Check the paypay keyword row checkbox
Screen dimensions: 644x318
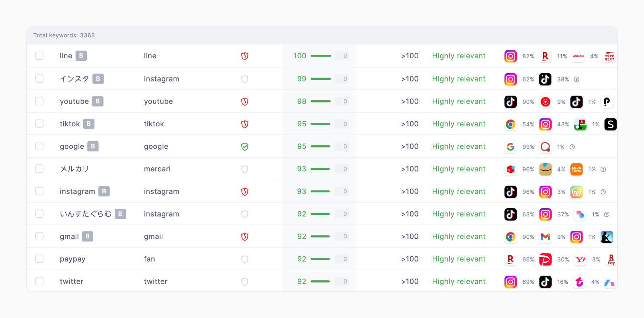pos(39,259)
